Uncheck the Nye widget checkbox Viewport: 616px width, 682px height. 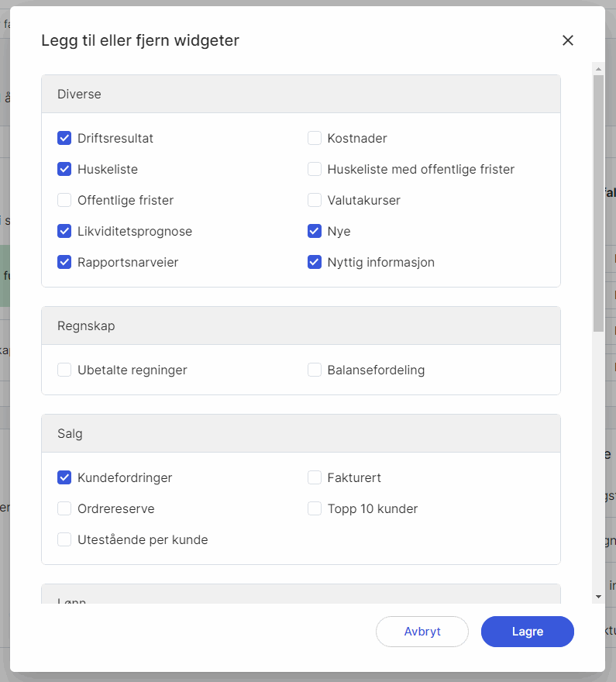coord(315,231)
